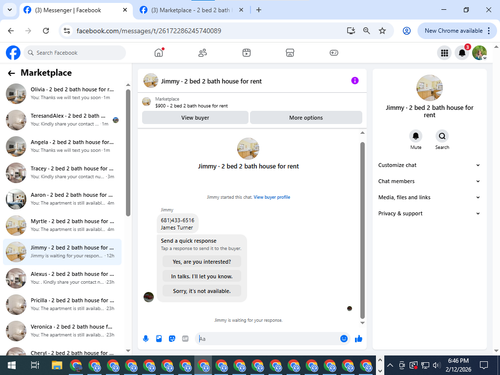Image resolution: width=500 pixels, height=375 pixels.
Task: Switch to Marketplace - 2 bed 2 bath tab
Action: (x=191, y=10)
